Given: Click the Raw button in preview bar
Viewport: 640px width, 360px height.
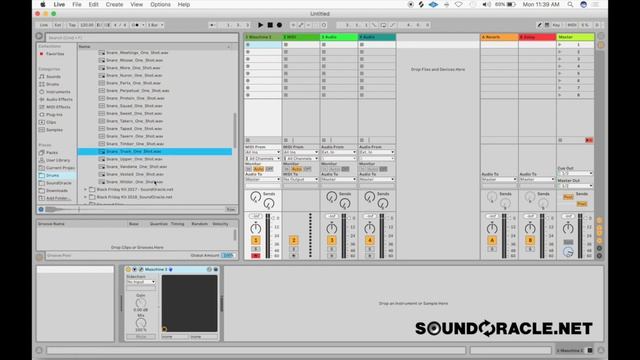Looking at the screenshot, I should (x=231, y=209).
